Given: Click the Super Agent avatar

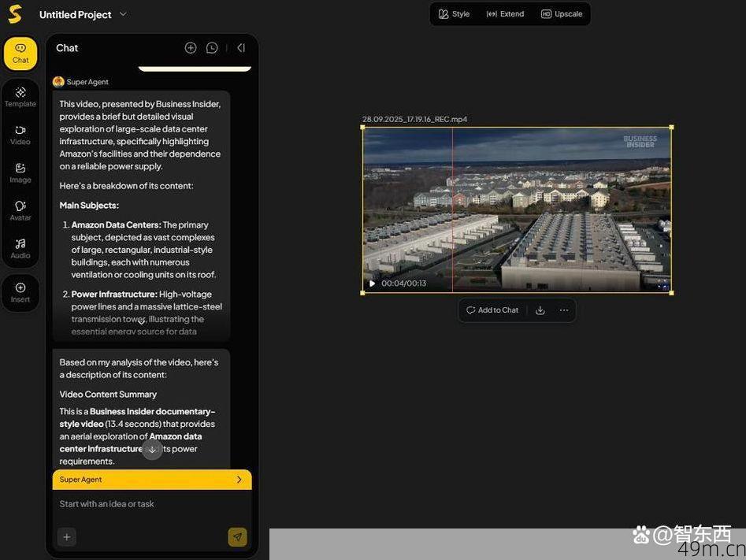Looking at the screenshot, I should tap(58, 82).
